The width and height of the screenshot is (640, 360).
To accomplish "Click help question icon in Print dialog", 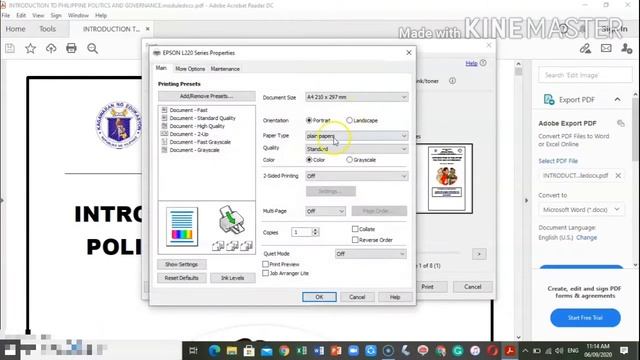I will pyautogui.click(x=483, y=63).
